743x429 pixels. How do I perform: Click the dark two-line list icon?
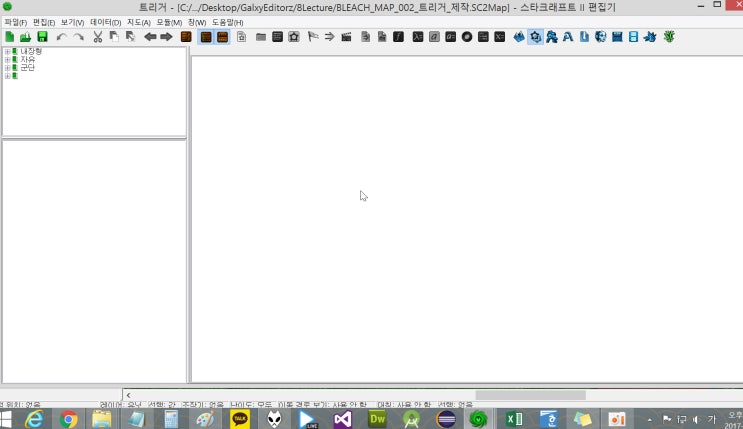click(483, 37)
